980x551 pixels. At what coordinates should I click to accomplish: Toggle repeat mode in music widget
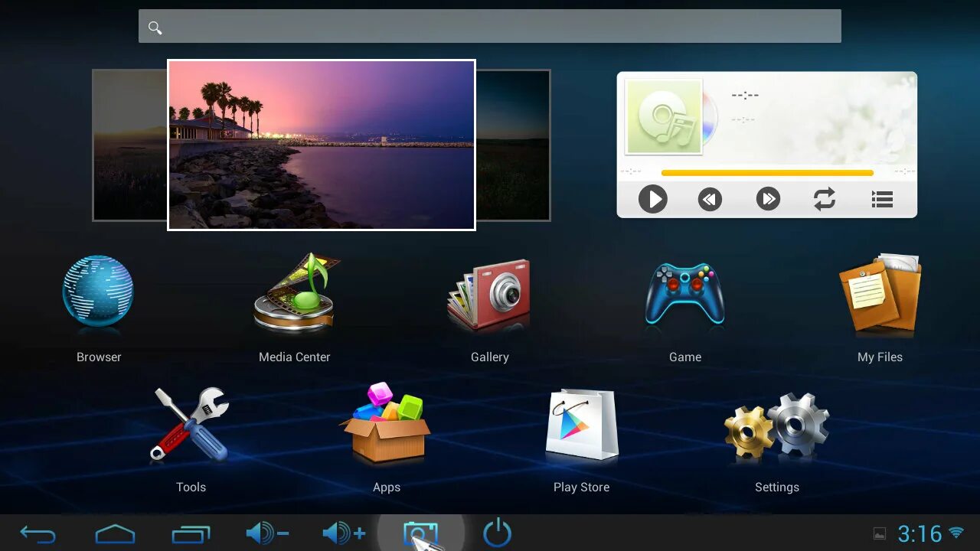point(825,200)
